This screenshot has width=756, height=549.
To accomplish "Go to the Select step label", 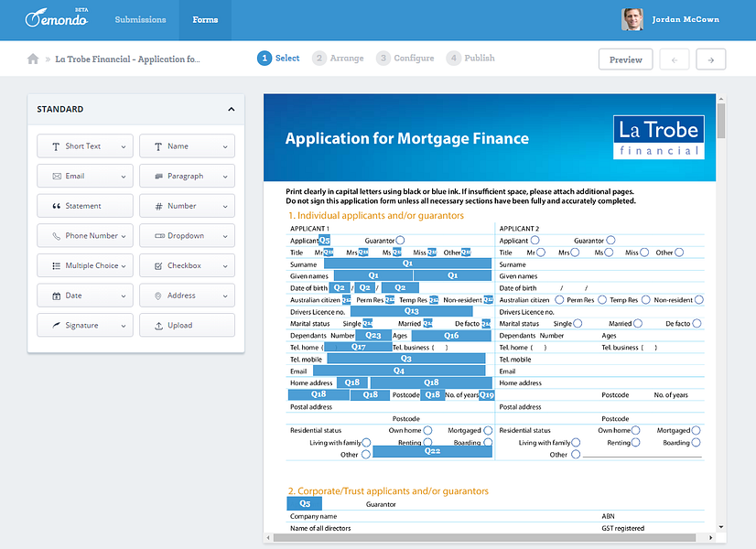I will [287, 59].
